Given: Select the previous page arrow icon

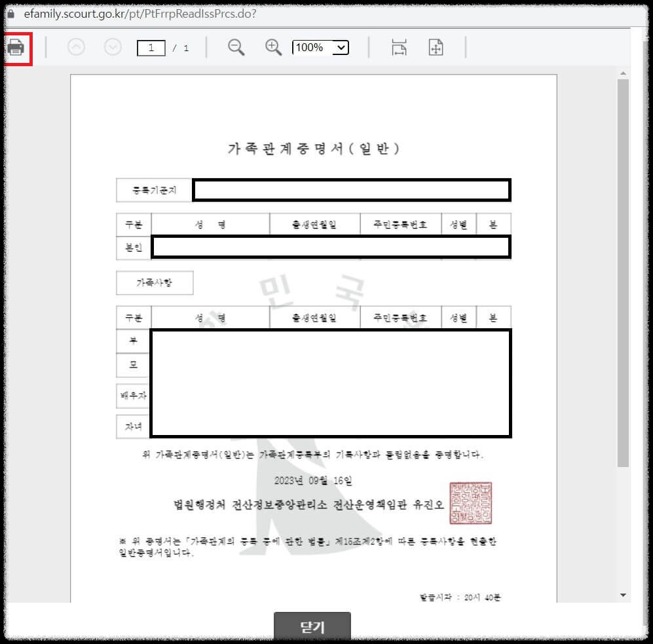Looking at the screenshot, I should pos(75,47).
